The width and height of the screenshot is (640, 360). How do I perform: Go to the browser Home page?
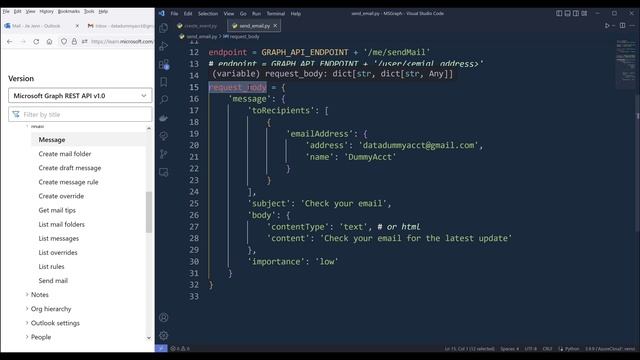[49, 41]
